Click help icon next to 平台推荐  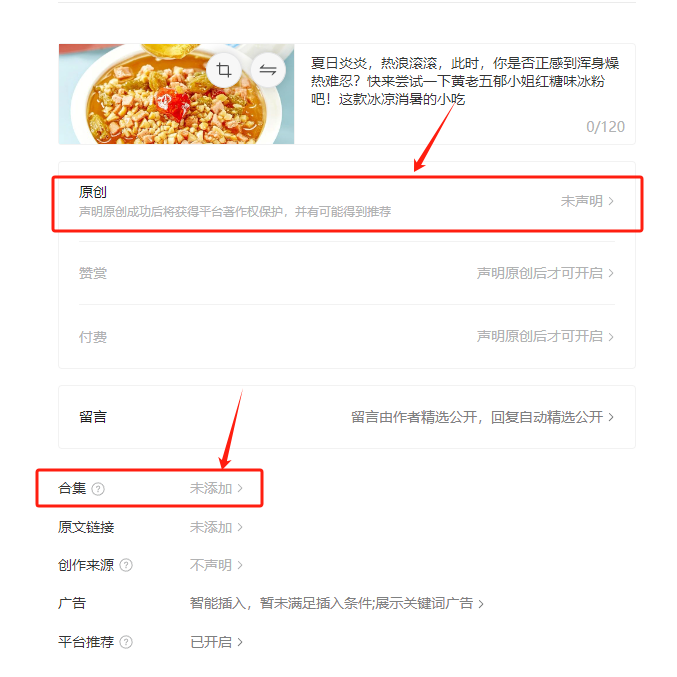coord(126,642)
